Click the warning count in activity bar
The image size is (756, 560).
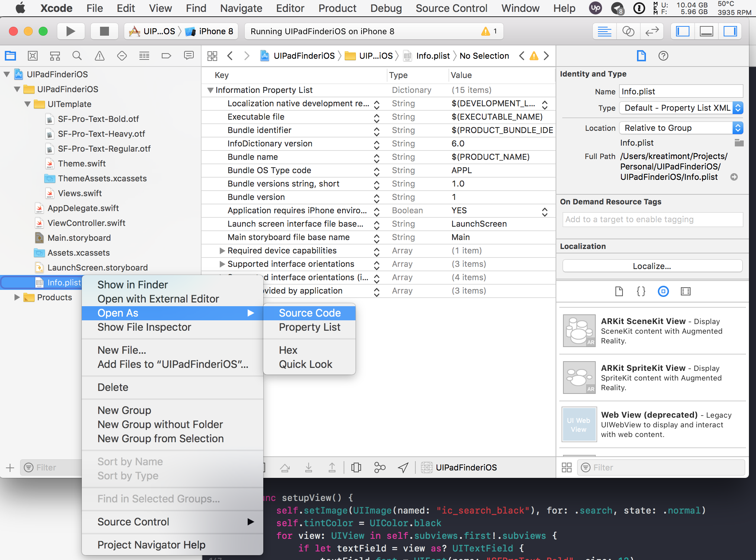pos(489,31)
